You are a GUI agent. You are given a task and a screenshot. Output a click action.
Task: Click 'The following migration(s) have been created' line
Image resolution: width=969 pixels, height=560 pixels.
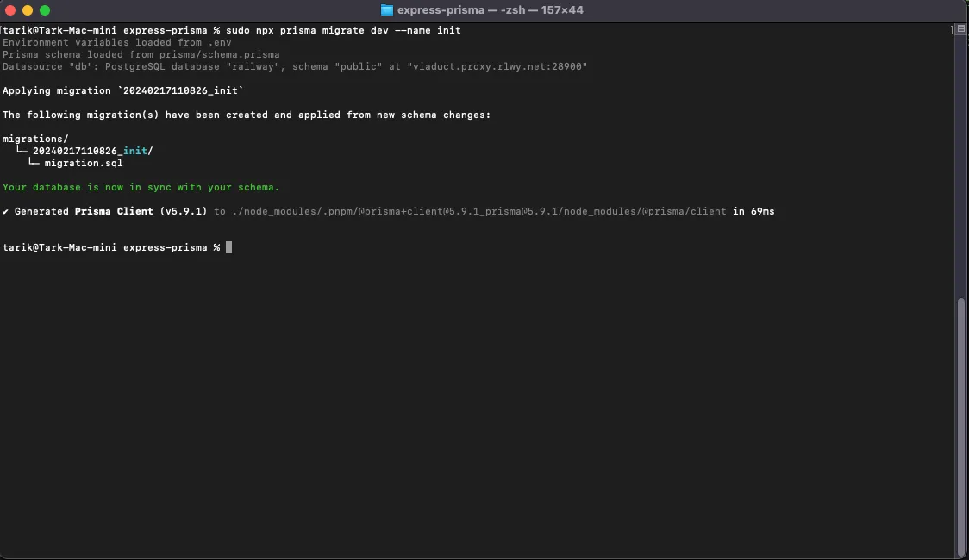tap(247, 115)
